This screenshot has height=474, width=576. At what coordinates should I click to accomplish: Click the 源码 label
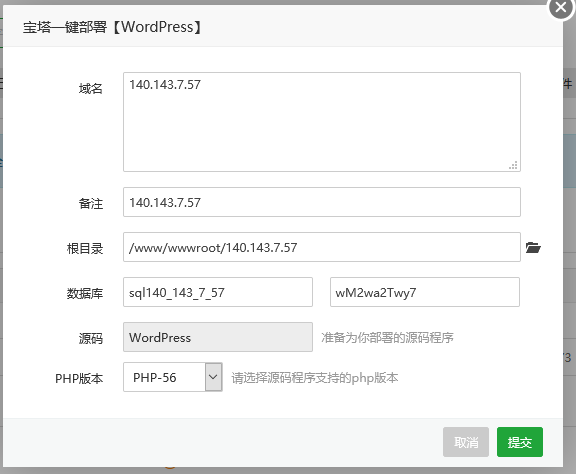point(90,338)
